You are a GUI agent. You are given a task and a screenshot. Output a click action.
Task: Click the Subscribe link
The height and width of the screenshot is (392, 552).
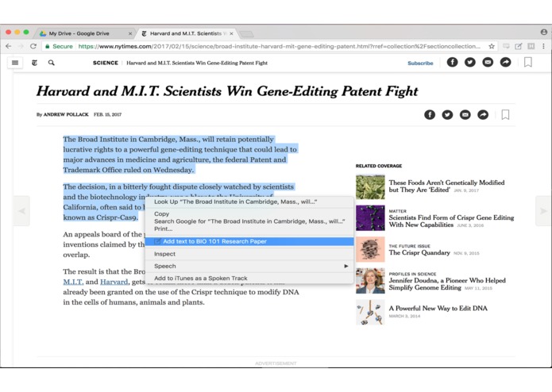coord(420,63)
